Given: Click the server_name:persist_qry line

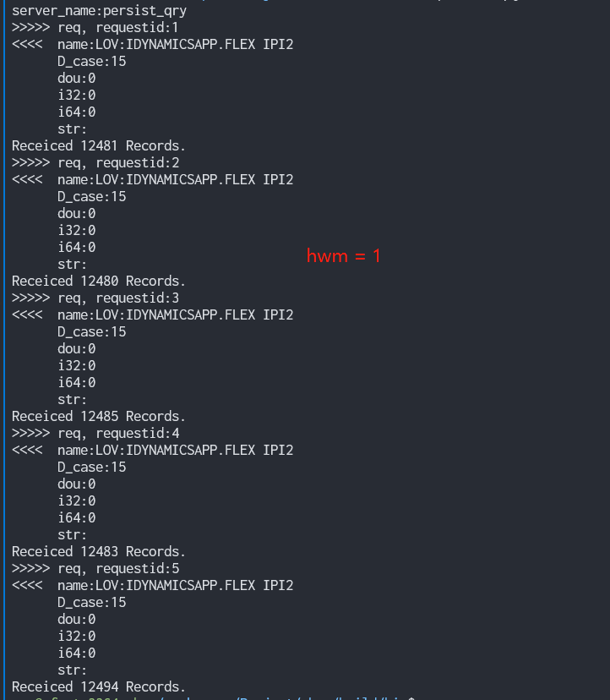Looking at the screenshot, I should pyautogui.click(x=99, y=11).
